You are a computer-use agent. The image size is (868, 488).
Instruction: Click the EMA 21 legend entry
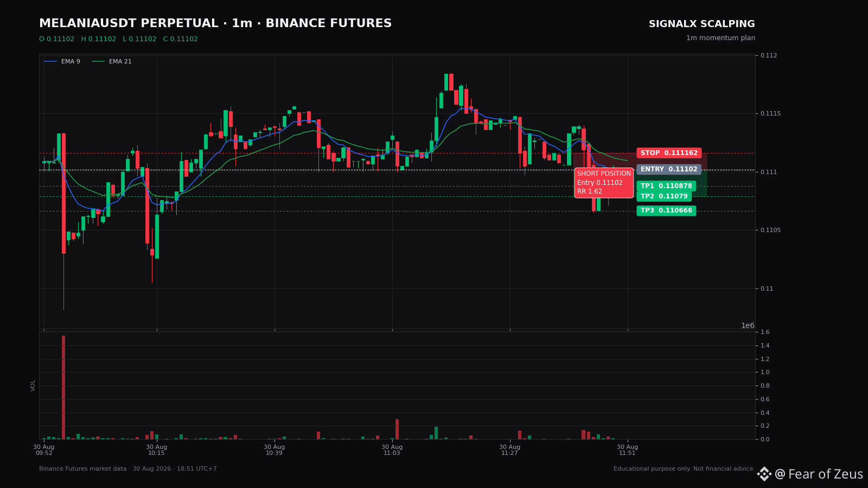[x=112, y=62]
